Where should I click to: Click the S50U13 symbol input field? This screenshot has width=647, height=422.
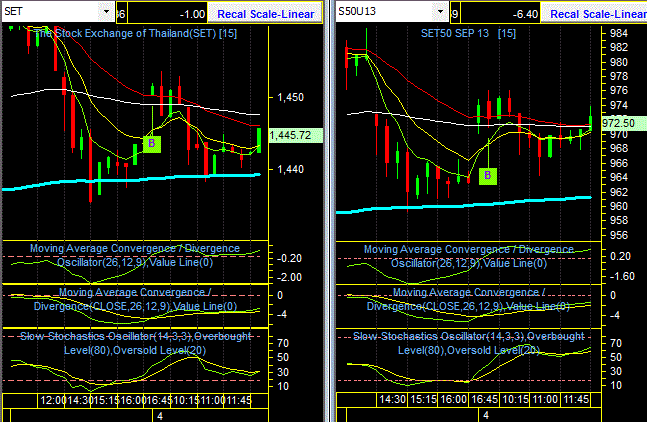pos(385,12)
